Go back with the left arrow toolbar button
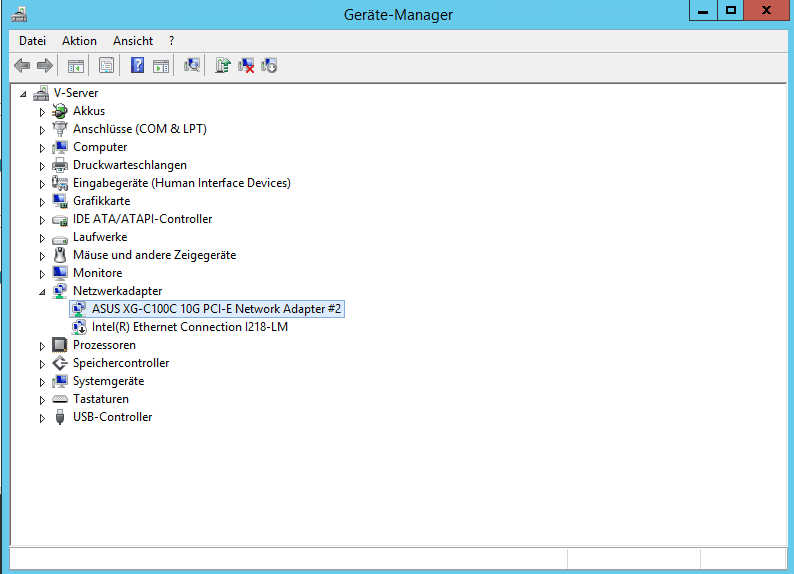 tap(22, 65)
